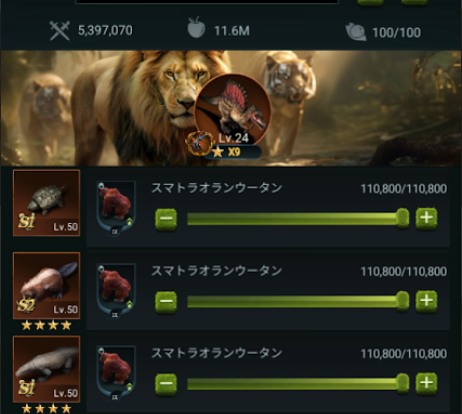Image resolution: width=462 pixels, height=414 pixels.
Task: Decrease second row troop count with minus
Action: (x=166, y=302)
